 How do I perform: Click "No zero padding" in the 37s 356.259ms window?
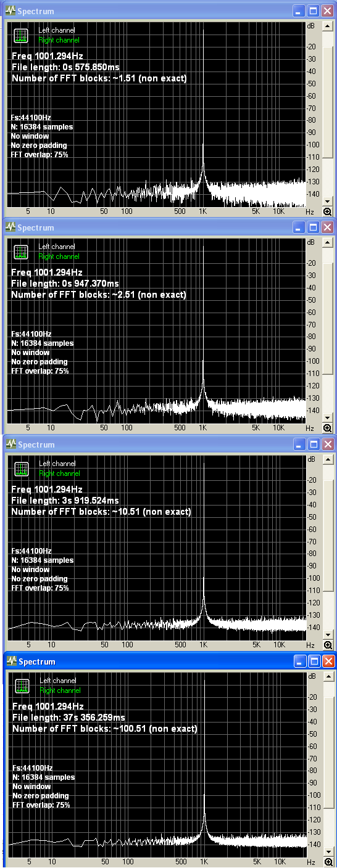pyautogui.click(x=40, y=795)
